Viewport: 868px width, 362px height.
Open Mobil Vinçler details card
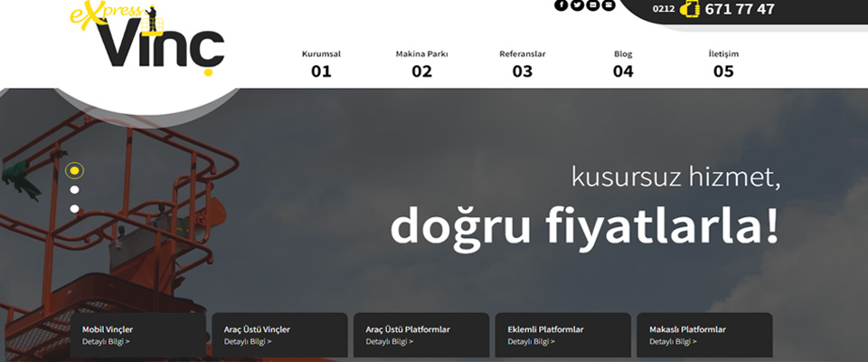point(137,335)
